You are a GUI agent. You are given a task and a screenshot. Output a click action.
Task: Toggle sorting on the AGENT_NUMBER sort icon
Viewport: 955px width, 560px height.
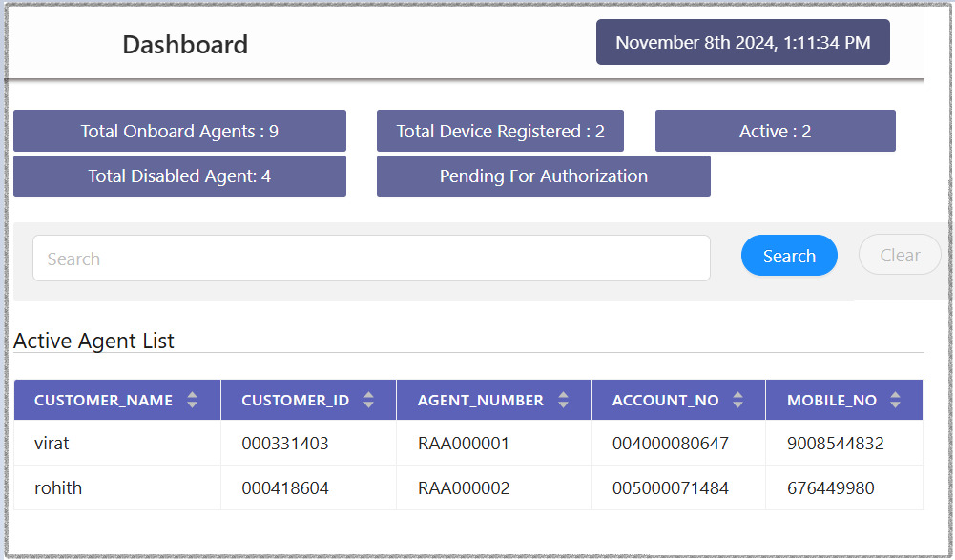(x=563, y=401)
